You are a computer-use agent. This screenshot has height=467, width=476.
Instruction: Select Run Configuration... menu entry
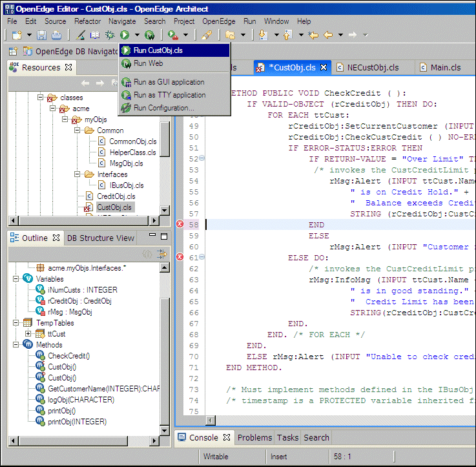[x=163, y=108]
